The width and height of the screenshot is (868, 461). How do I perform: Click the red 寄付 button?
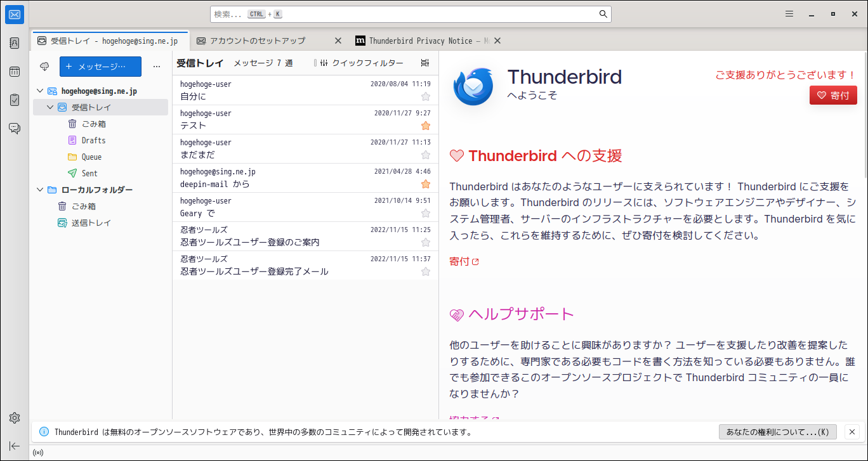833,95
